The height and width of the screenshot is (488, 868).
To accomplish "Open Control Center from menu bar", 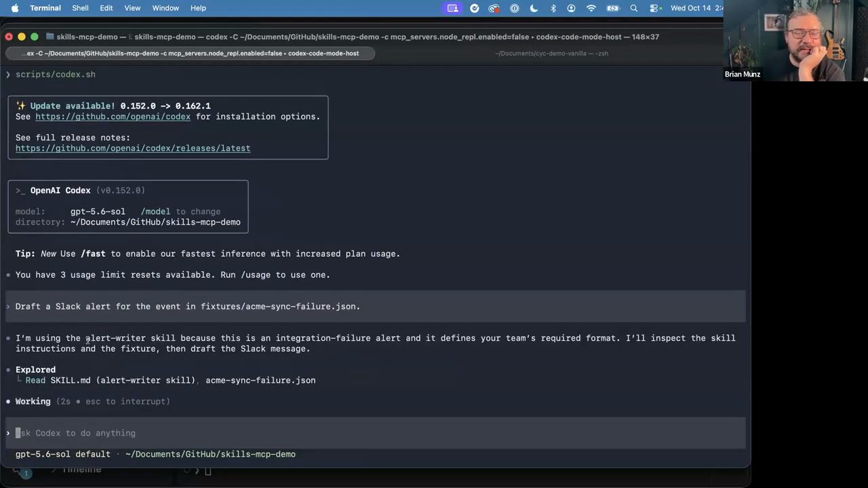I will click(654, 8).
